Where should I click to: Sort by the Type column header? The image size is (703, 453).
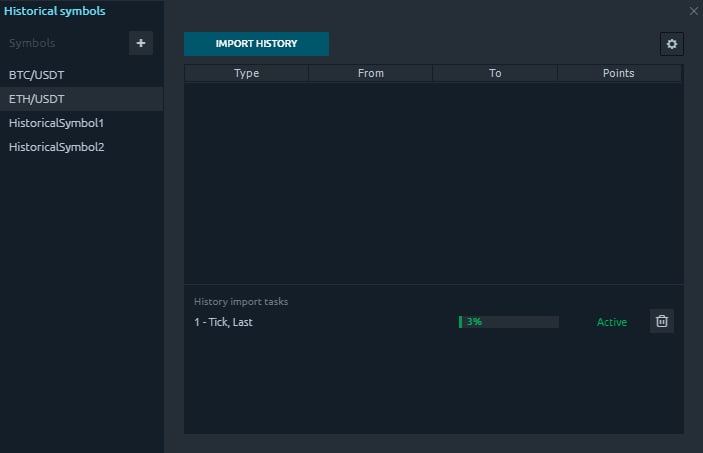point(247,73)
